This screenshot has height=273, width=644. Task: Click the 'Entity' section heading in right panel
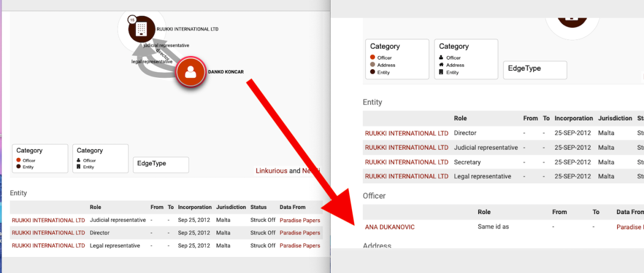point(372,102)
